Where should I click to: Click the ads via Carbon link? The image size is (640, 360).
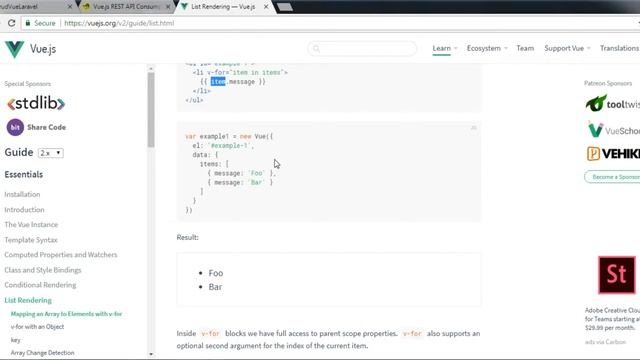605,342
